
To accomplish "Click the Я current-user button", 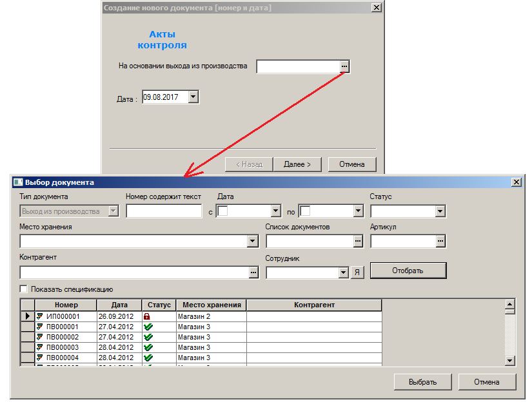I will pos(357,272).
